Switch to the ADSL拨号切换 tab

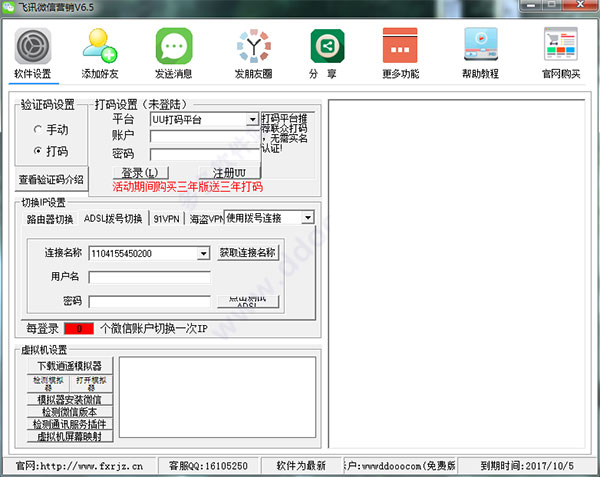[113, 218]
